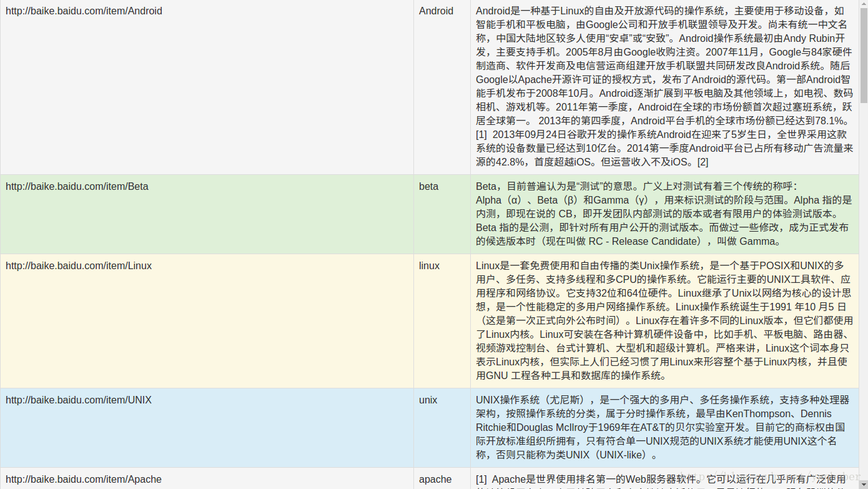Image resolution: width=868 pixels, height=489 pixels.
Task: Select the 'Android' title cell
Action: [442, 87]
